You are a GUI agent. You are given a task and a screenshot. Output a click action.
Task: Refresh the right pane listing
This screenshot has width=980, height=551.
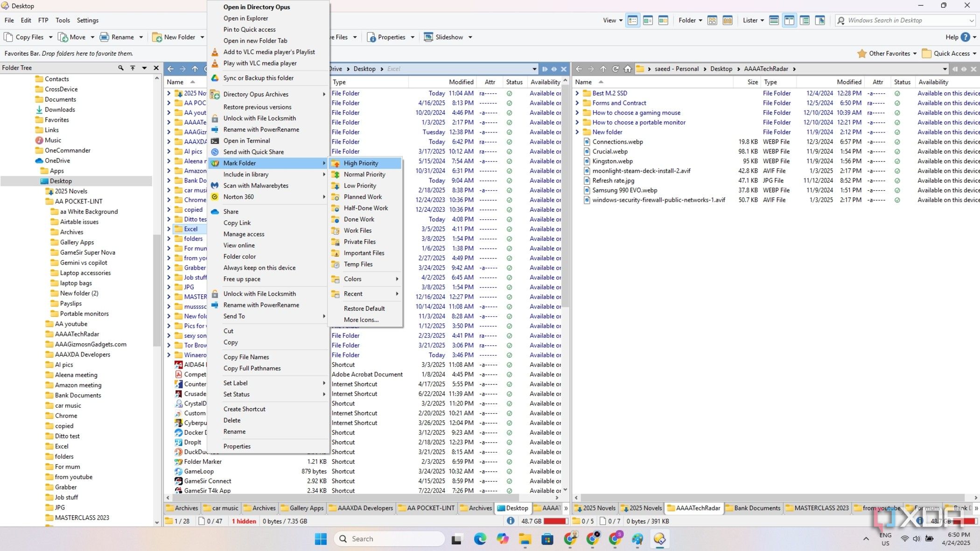(x=616, y=69)
